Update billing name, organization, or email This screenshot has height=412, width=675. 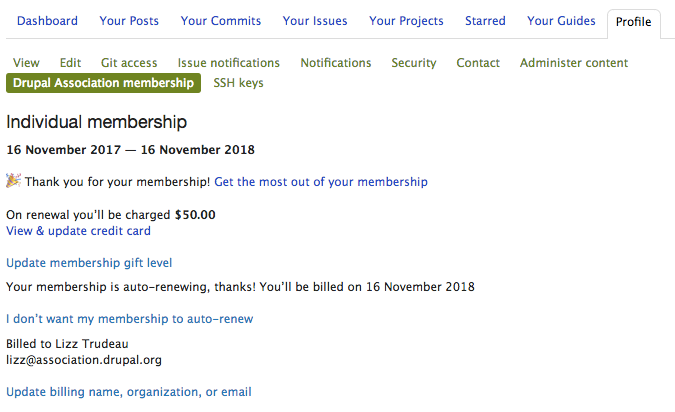129,392
